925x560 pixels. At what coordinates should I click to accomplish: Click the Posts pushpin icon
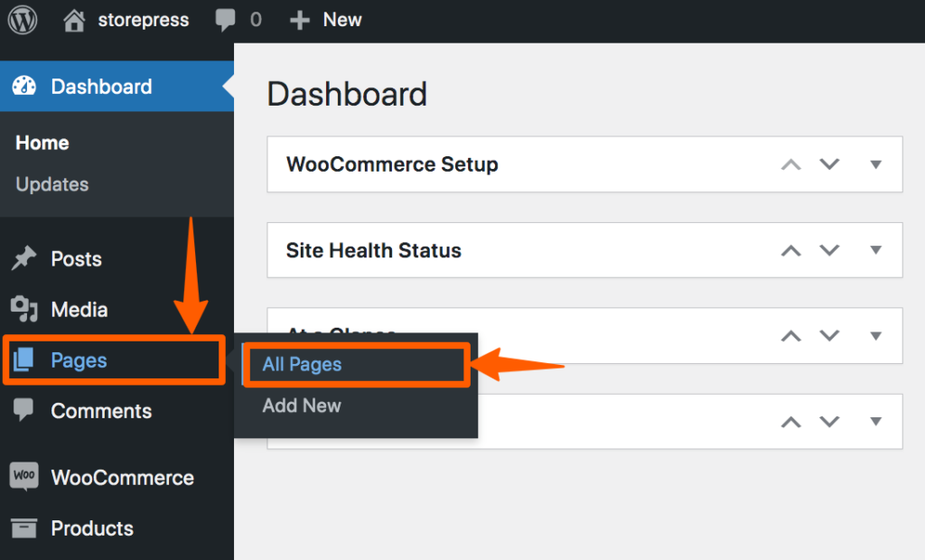click(23, 258)
